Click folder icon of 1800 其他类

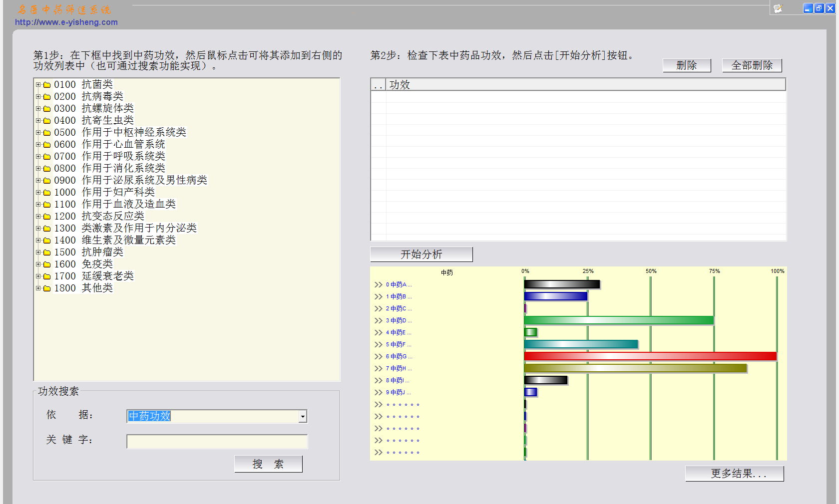[47, 288]
